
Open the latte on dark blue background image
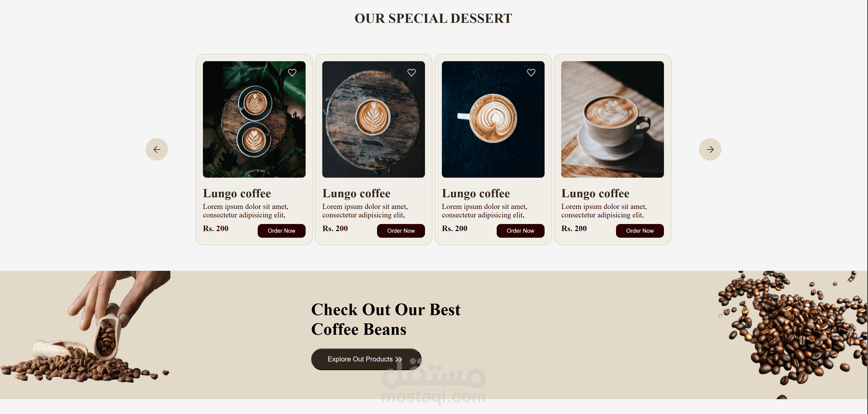(x=493, y=119)
